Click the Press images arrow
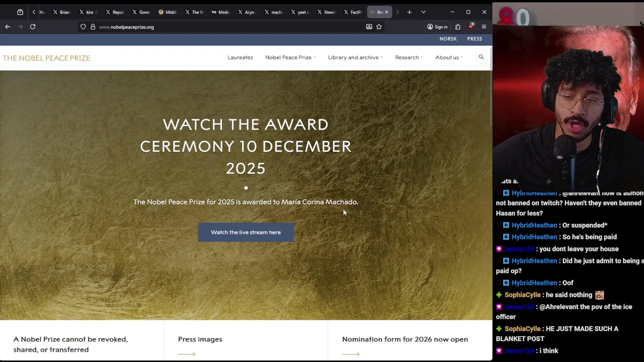The height and width of the screenshot is (362, 644). [186, 354]
